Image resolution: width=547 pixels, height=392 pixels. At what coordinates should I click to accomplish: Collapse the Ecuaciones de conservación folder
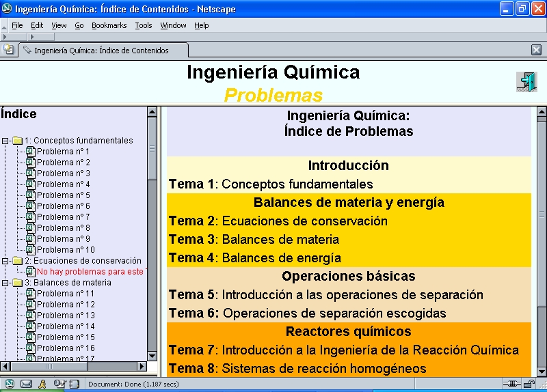[5, 261]
